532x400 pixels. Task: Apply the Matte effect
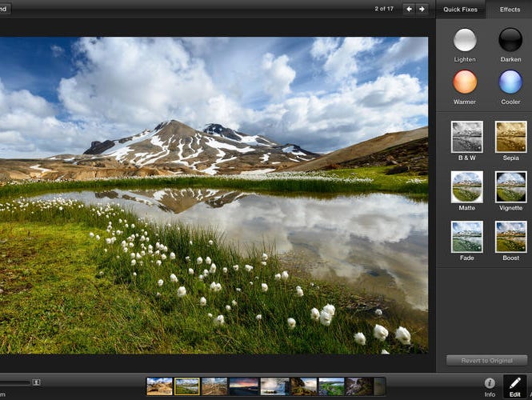click(x=467, y=187)
